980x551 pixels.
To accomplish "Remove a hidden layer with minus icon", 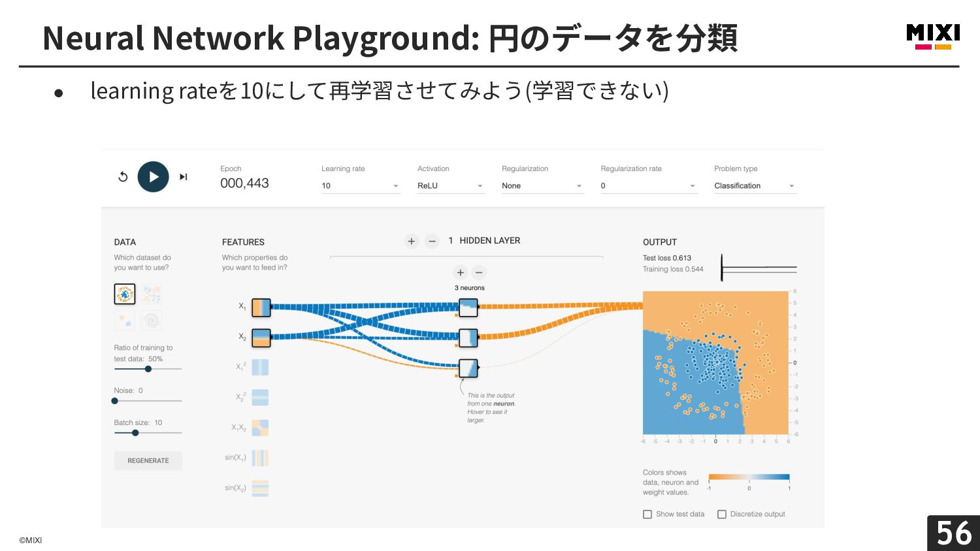I will (432, 242).
